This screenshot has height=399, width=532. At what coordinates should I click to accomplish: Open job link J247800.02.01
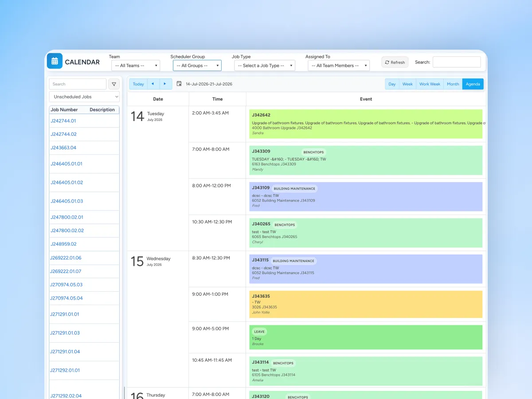coord(66,217)
